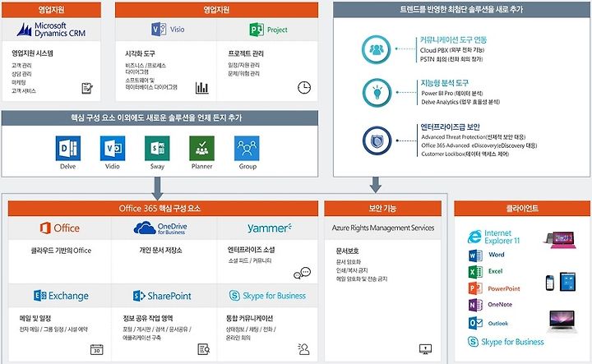
Task: Click the Office 365 핵심 구성 요소 header
Action: (163, 209)
